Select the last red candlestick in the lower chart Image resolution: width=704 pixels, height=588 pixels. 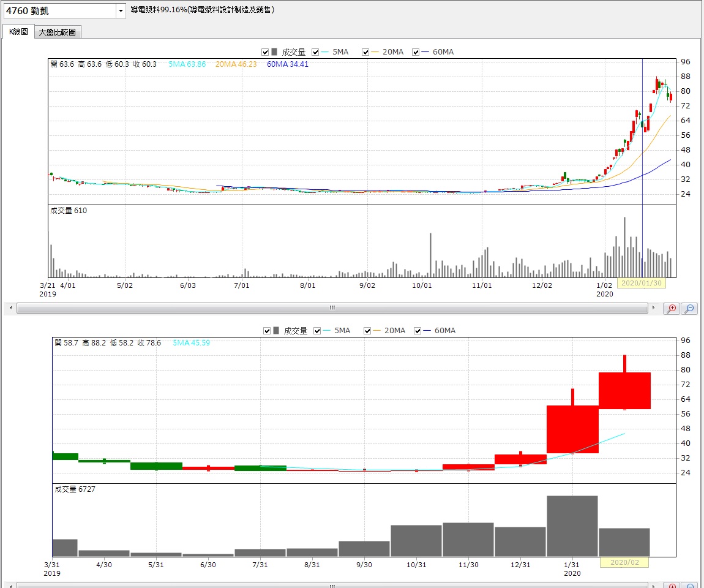click(624, 390)
